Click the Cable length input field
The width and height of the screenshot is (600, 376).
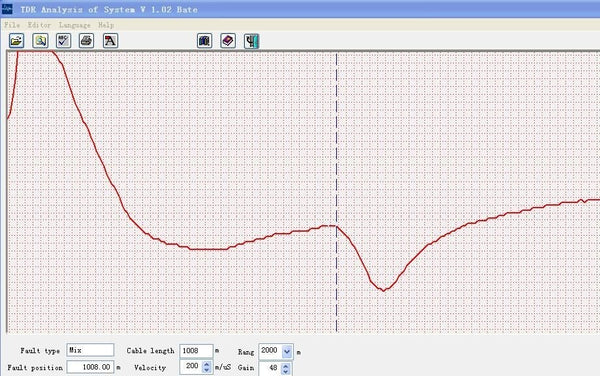196,351
